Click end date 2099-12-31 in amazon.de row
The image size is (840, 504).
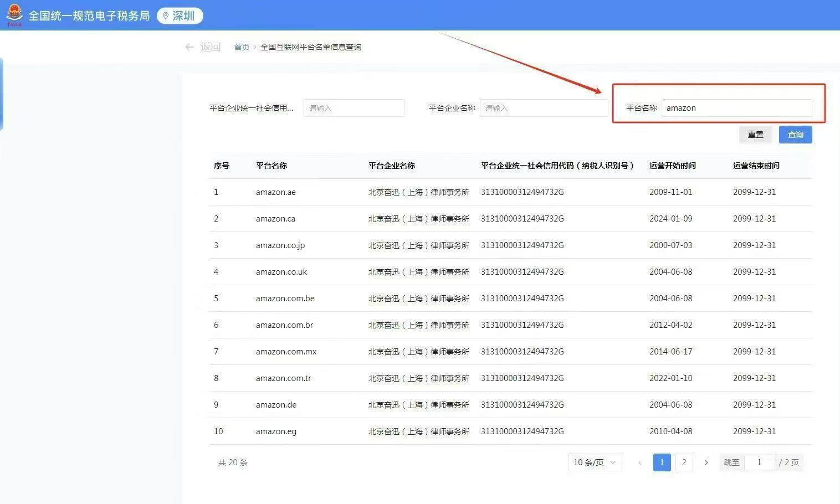(x=755, y=405)
